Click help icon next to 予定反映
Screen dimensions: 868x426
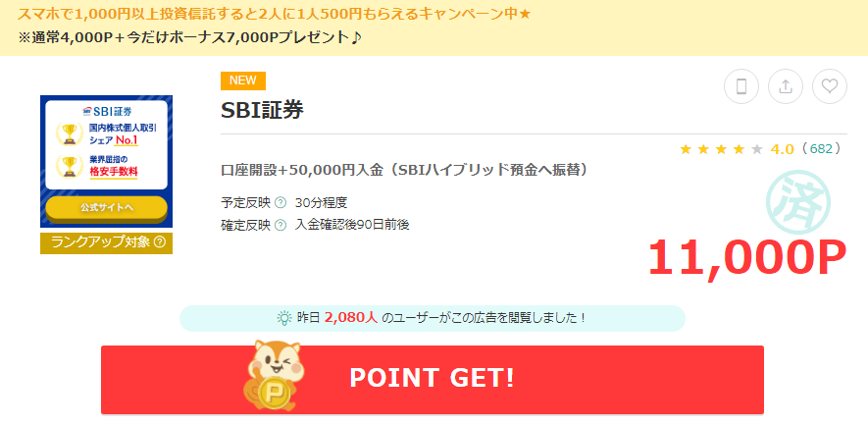[281, 203]
